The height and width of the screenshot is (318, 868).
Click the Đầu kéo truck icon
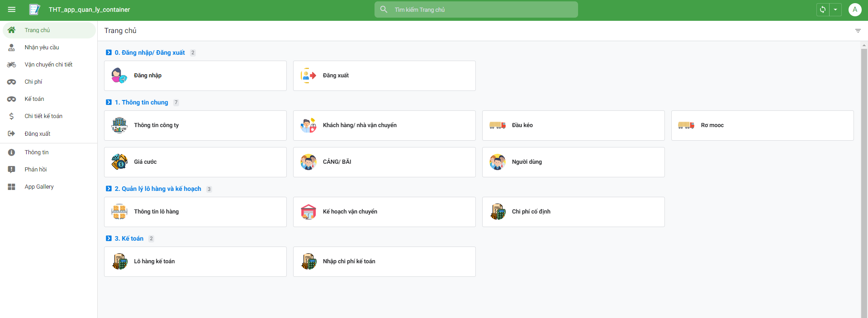click(x=497, y=125)
